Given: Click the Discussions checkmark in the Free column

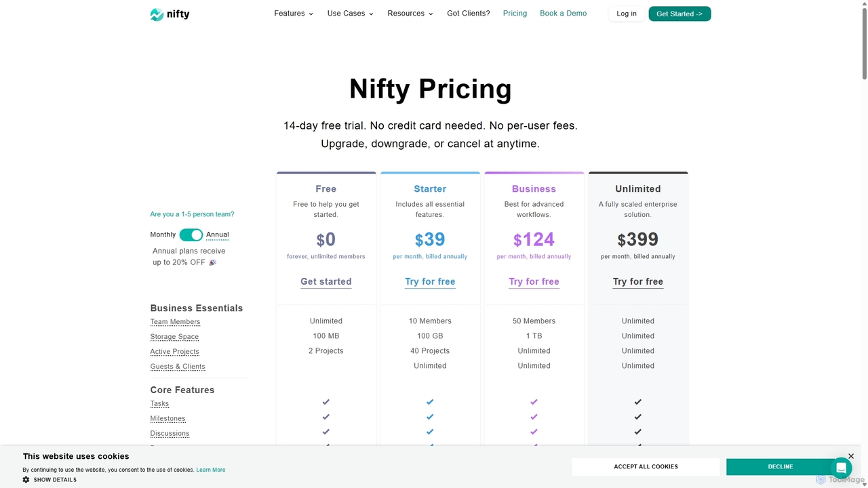Looking at the screenshot, I should click(326, 432).
